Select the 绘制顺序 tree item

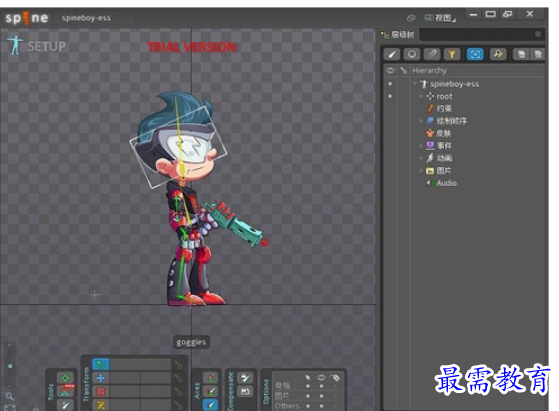click(446, 121)
